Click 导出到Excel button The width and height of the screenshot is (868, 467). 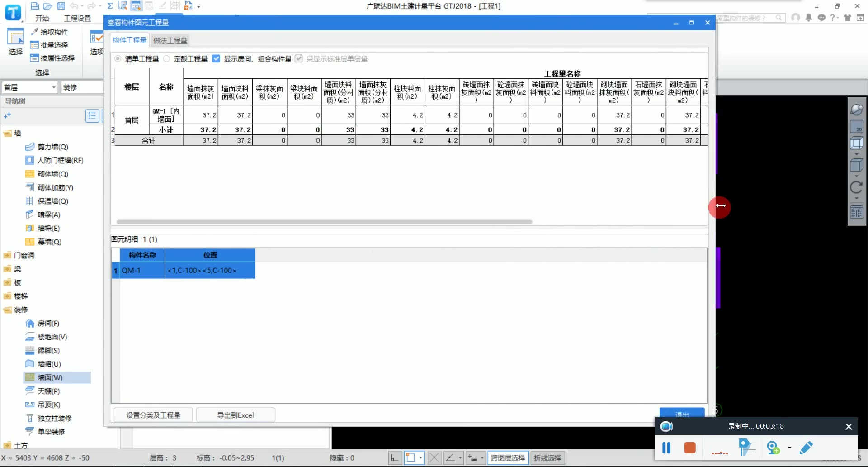click(236, 415)
